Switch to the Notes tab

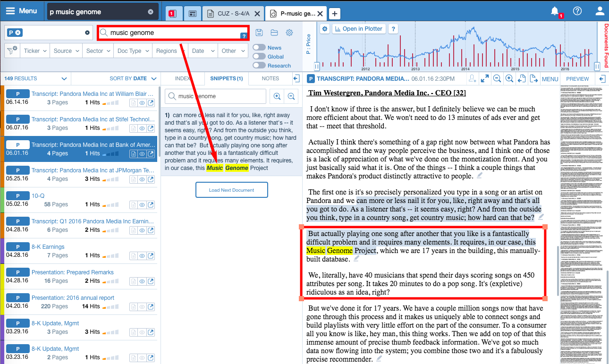pyautogui.click(x=270, y=78)
